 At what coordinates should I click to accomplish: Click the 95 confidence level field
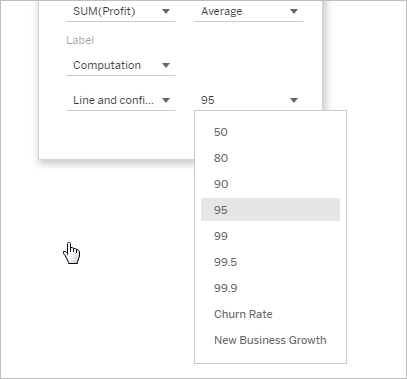point(249,100)
